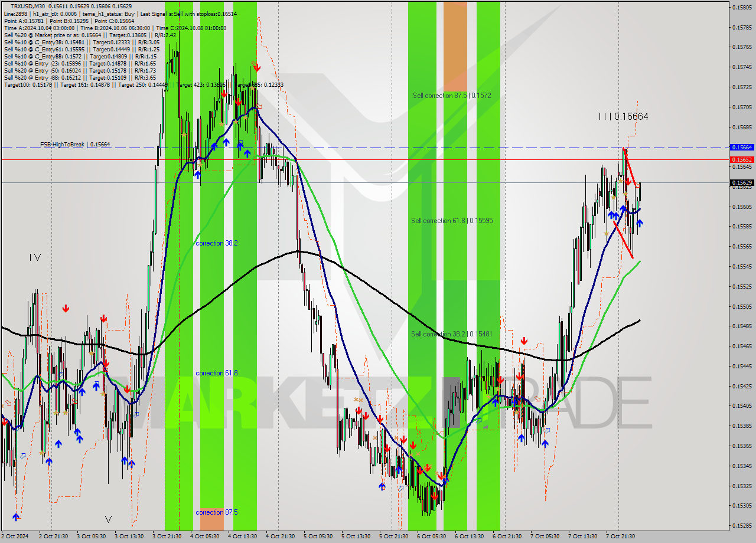Click the '3 Oct 21:30' time label
The width and height of the screenshot is (756, 543).
167,536
